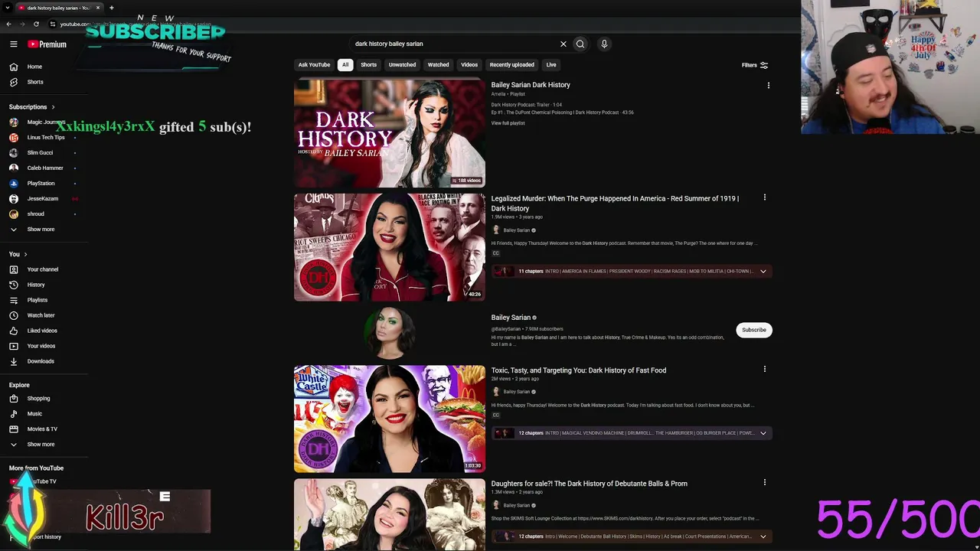Click inside the YouTube search box
The height and width of the screenshot is (551, 980).
click(x=456, y=44)
